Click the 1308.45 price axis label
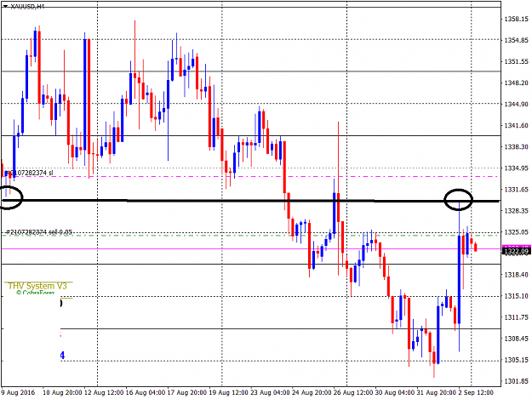 tap(516, 339)
